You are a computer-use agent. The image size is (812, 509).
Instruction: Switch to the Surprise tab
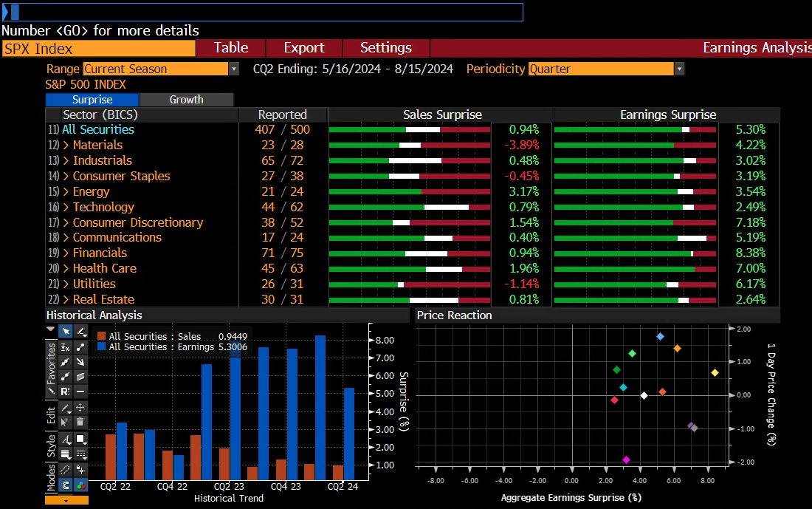(x=92, y=100)
